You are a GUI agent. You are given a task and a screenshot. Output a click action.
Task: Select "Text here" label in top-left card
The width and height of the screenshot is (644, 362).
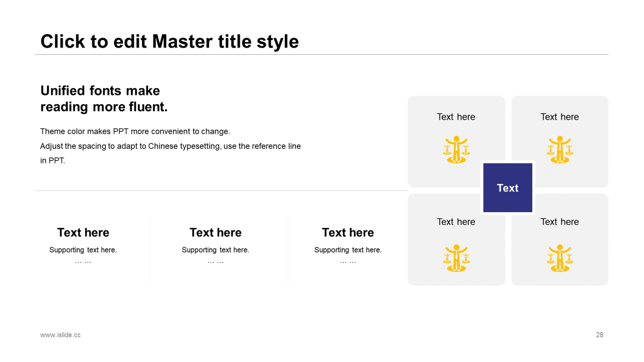click(x=456, y=117)
